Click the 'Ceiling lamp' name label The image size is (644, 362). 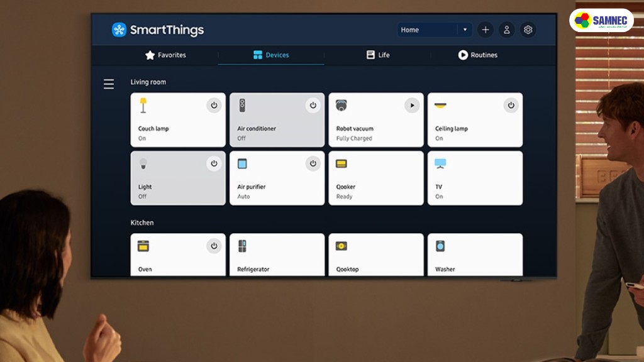[x=452, y=128]
